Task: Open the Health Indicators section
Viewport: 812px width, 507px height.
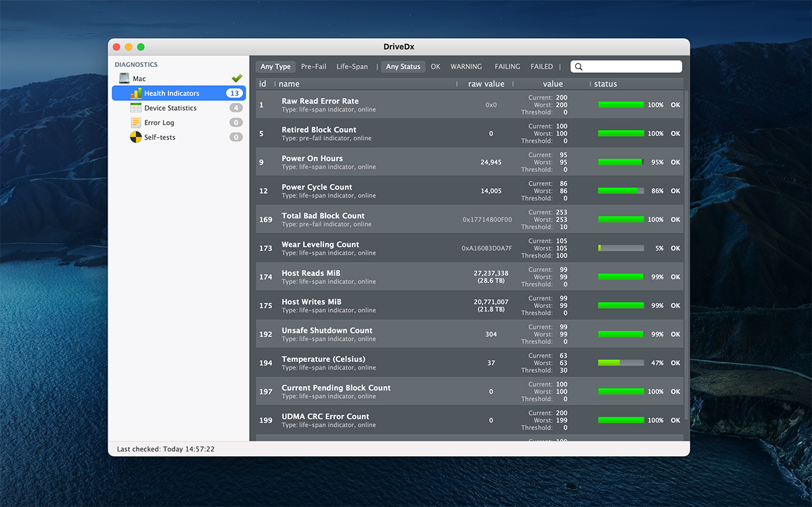Action: pyautogui.click(x=179, y=93)
